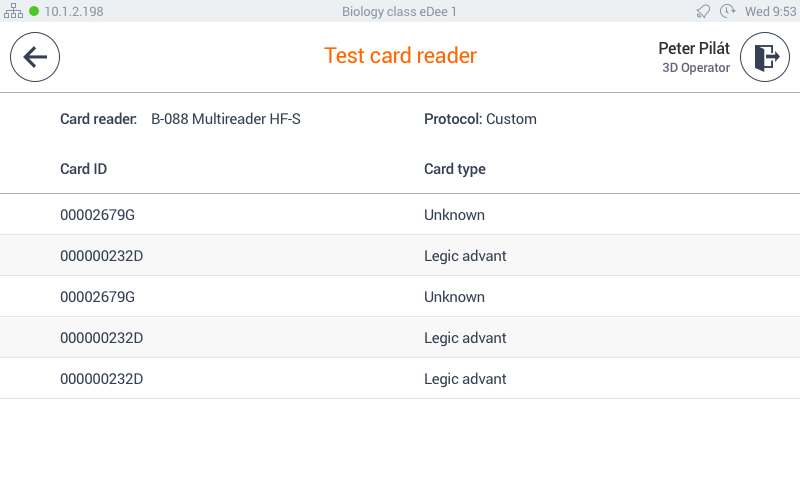Click the first Unknown card type cell
The width and height of the screenshot is (800, 480).
click(454, 215)
